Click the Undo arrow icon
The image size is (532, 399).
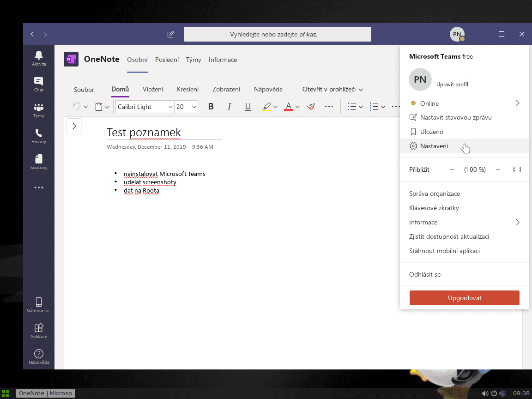point(76,106)
